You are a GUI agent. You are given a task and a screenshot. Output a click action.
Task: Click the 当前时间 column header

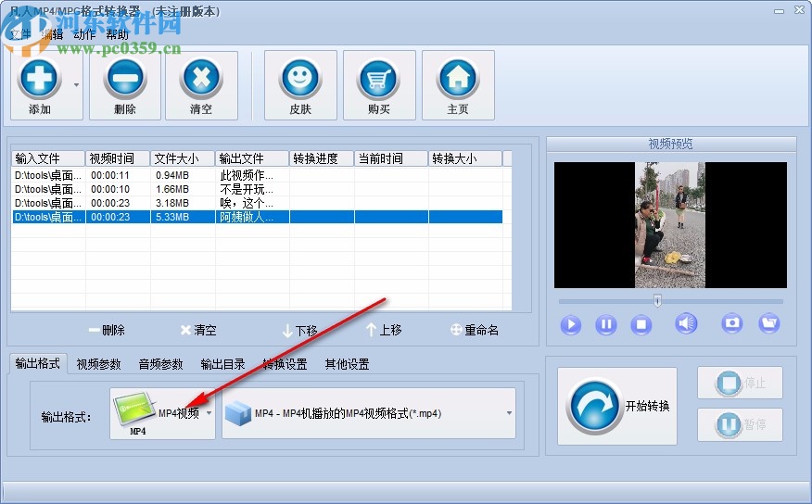click(x=391, y=158)
